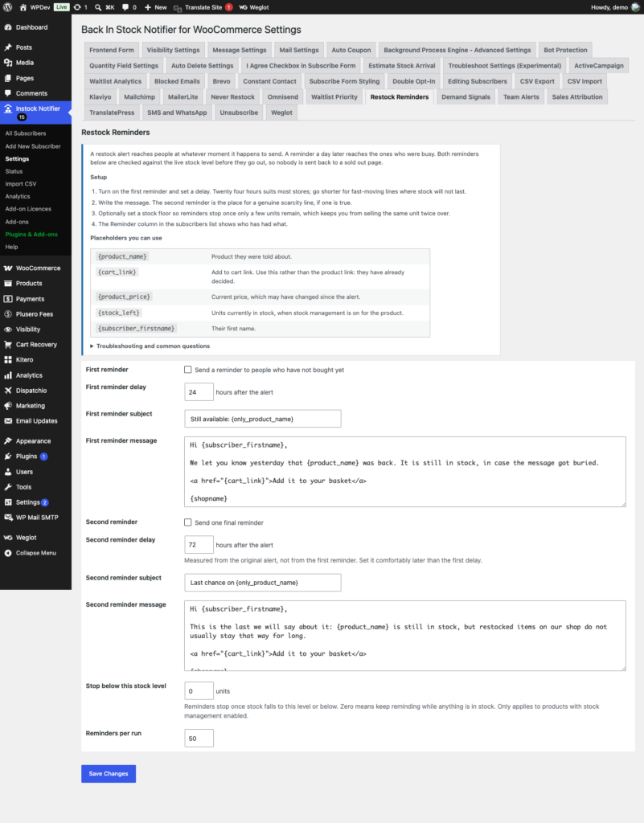Open the Status submenu link

click(14, 171)
